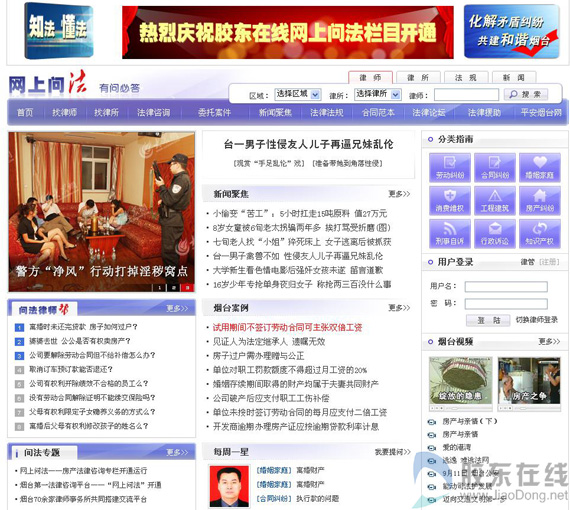
Task: Switch to the 律所 search tab
Action: (x=418, y=77)
